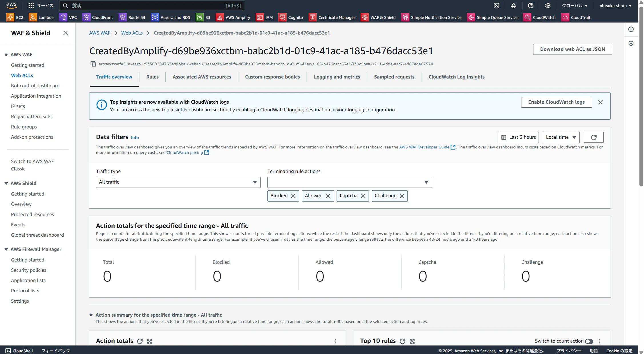
Task: Open the グローバル region selector
Action: pos(575,6)
